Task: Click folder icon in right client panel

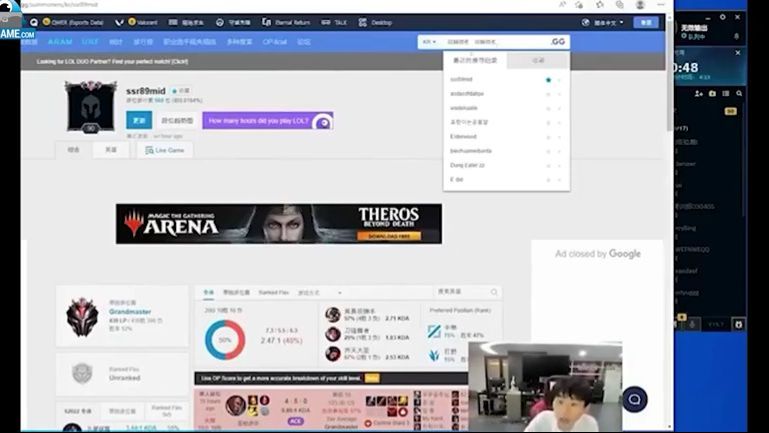Action: 712,93
